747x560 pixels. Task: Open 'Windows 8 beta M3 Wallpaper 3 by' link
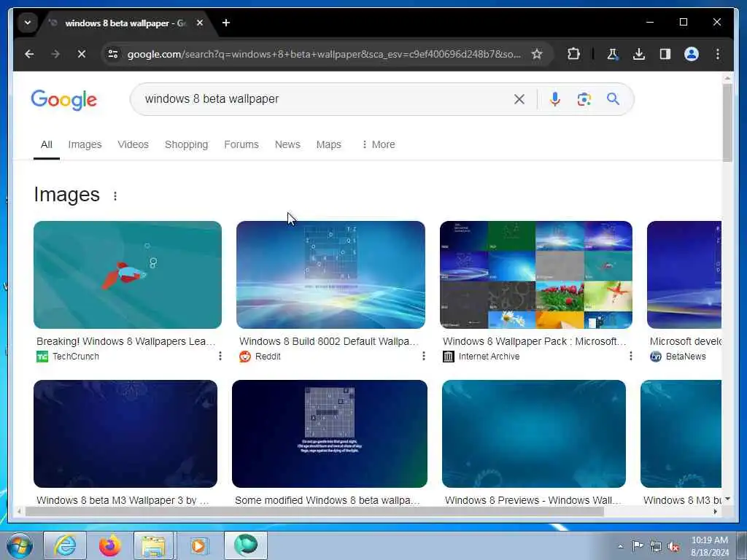(x=123, y=500)
